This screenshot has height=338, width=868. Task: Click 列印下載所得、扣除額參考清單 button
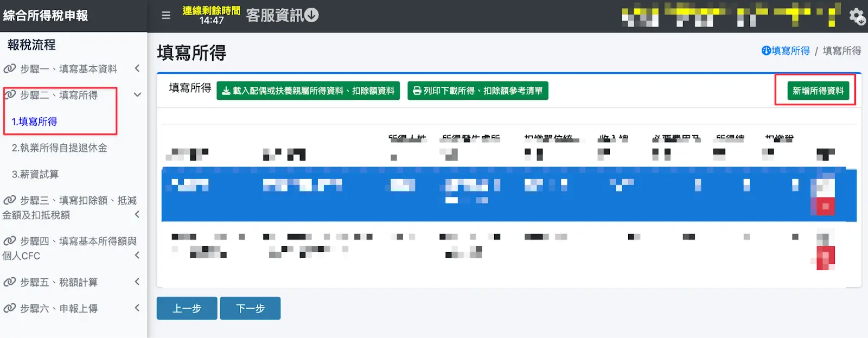tap(478, 91)
